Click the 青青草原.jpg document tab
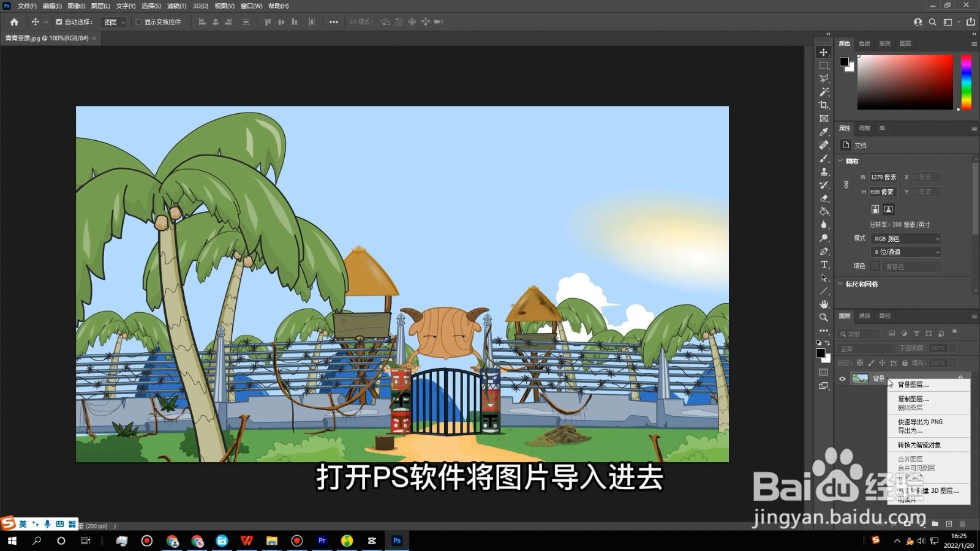Viewport: 980px width, 551px height. point(47,38)
